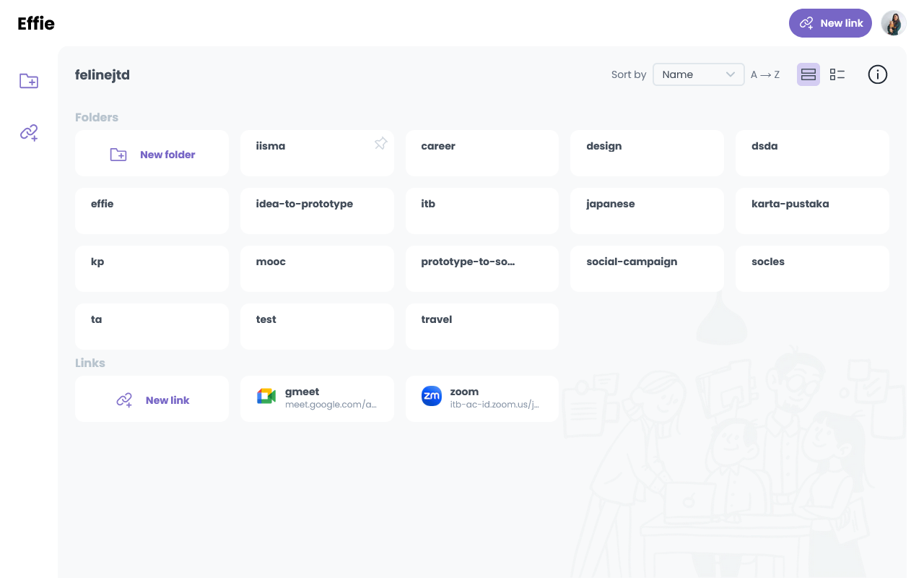Viewport: 924px width, 578px height.
Task: Switch to list view
Action: 837,74
